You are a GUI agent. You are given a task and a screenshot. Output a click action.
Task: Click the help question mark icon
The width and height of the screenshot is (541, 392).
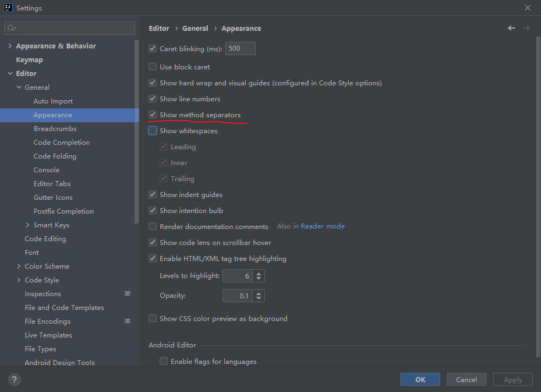point(15,379)
